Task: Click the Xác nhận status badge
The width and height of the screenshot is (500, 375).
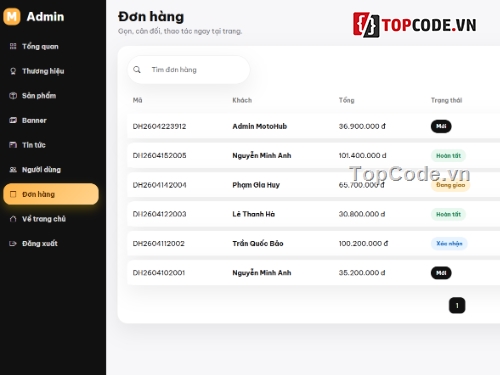Action: coord(449,244)
